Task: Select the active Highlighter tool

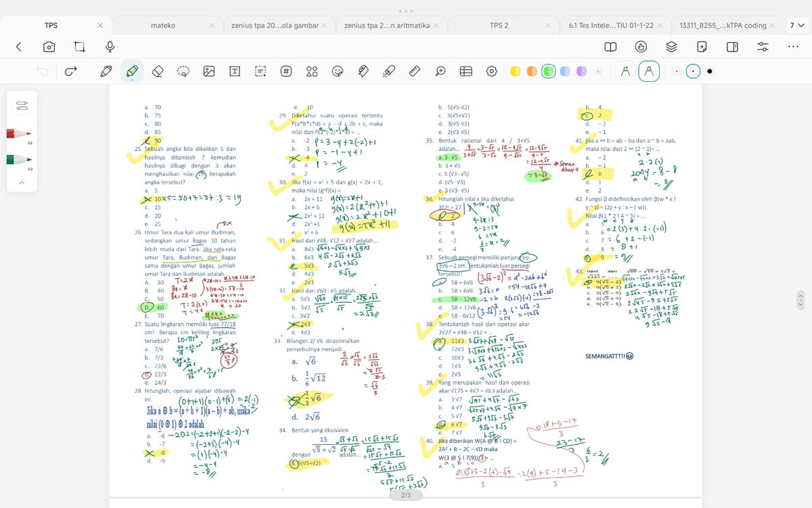Action: (132, 71)
